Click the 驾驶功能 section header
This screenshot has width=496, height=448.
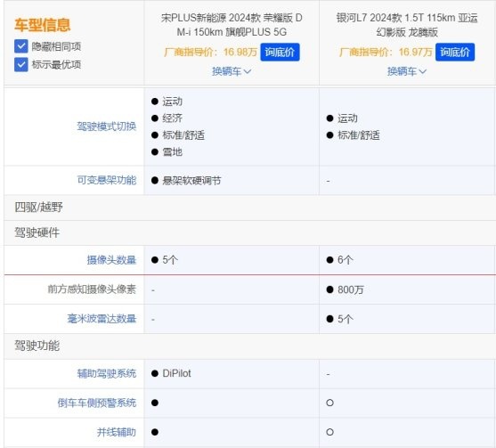[37, 346]
